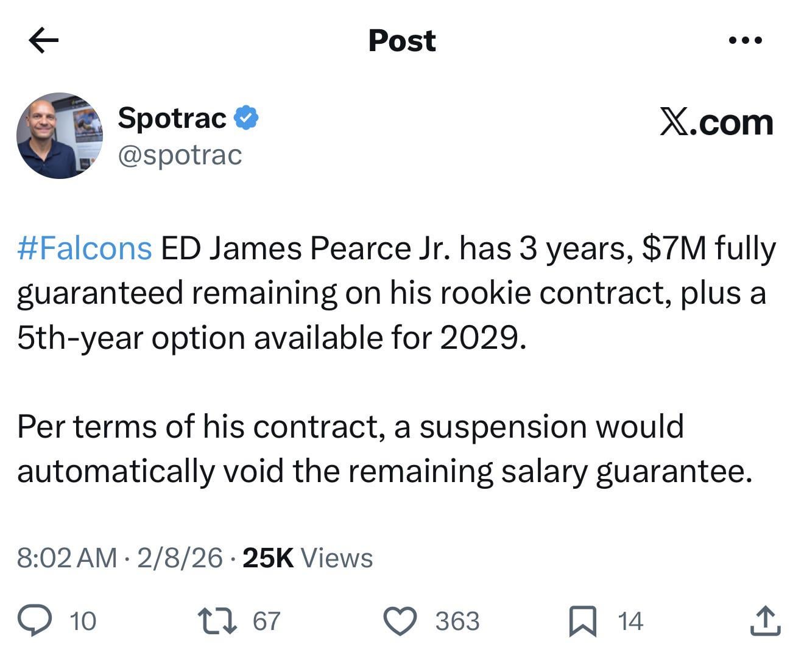Screen dimensions: 804x672
Task: Tap the back arrow
Action: [44, 41]
